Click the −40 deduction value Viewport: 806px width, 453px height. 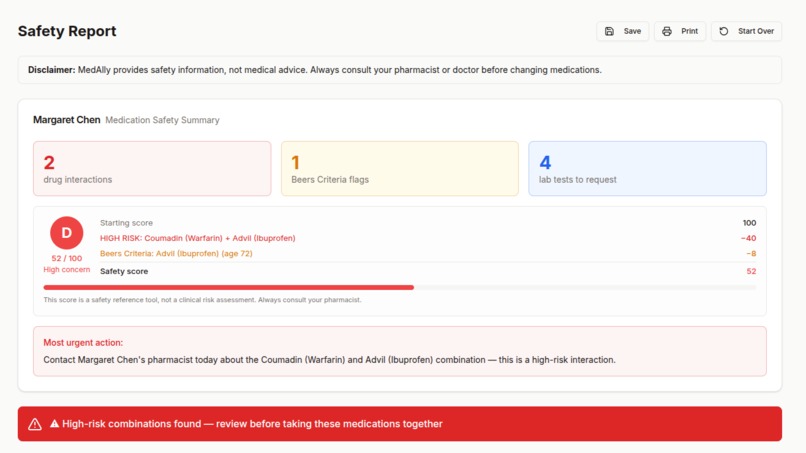click(748, 239)
